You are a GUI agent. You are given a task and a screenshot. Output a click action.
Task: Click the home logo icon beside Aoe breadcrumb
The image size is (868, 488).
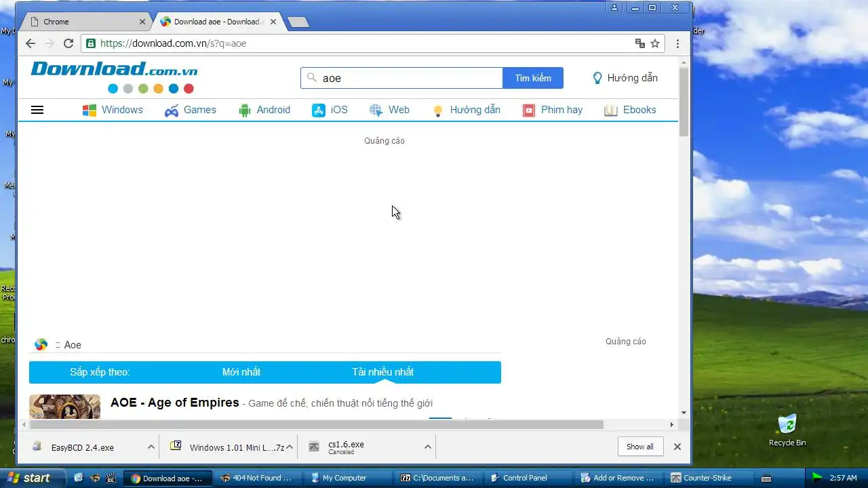41,344
